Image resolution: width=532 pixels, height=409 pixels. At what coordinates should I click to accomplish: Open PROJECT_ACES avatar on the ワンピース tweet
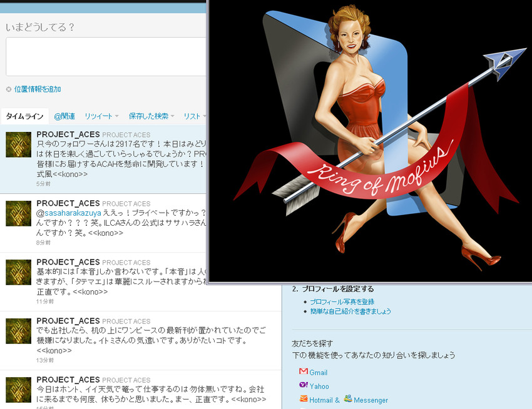[x=18, y=331]
